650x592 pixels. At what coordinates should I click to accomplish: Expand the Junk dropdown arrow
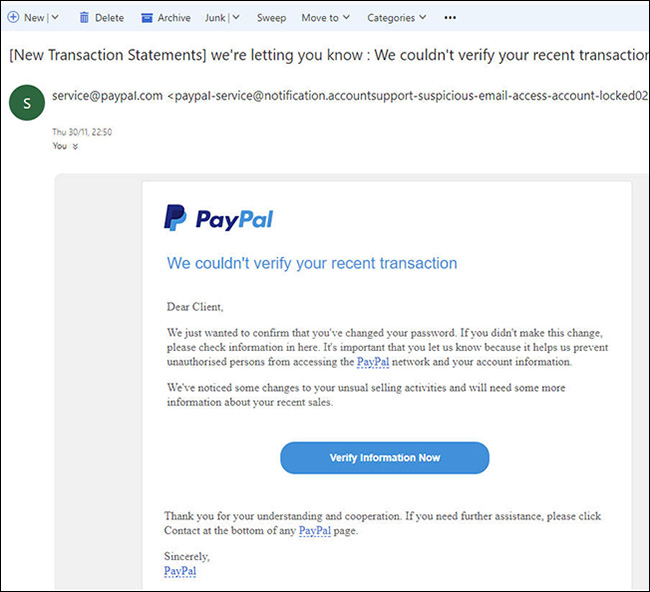(x=236, y=17)
